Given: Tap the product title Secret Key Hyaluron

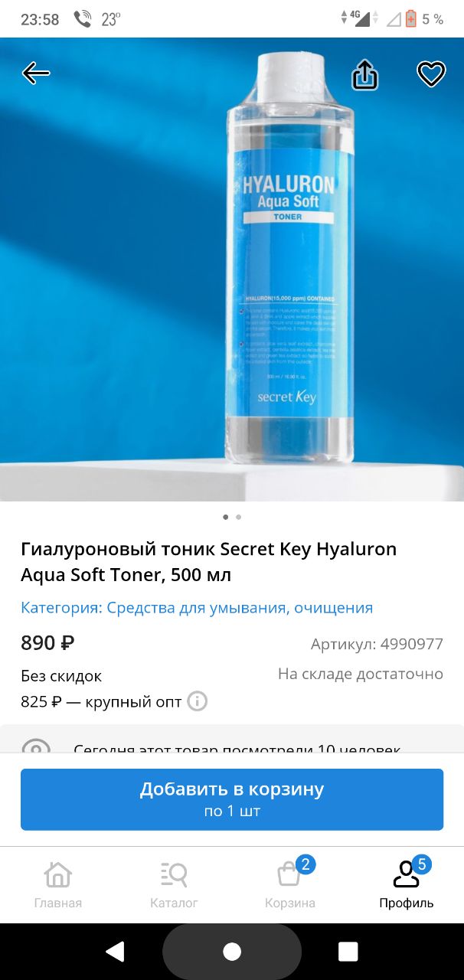Looking at the screenshot, I should (x=208, y=561).
